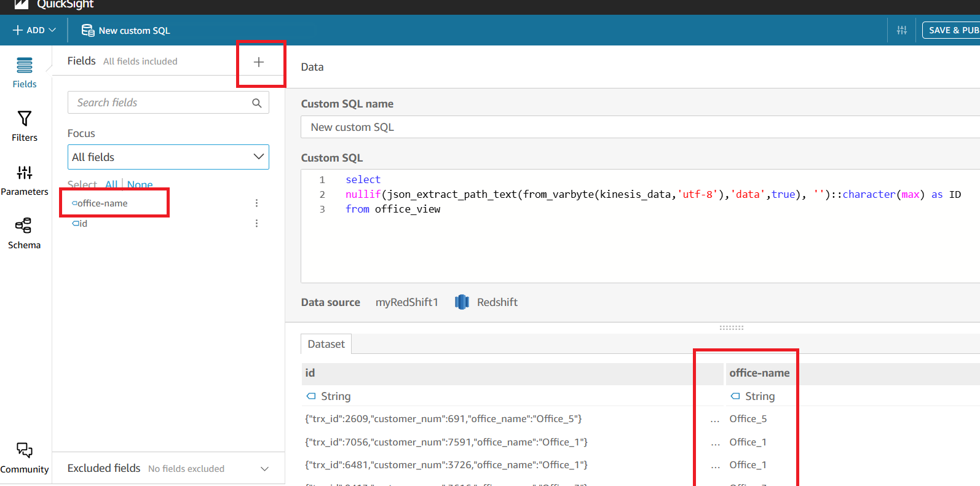Click the office-name column header
The image size is (980, 486).
tap(853, 373)
